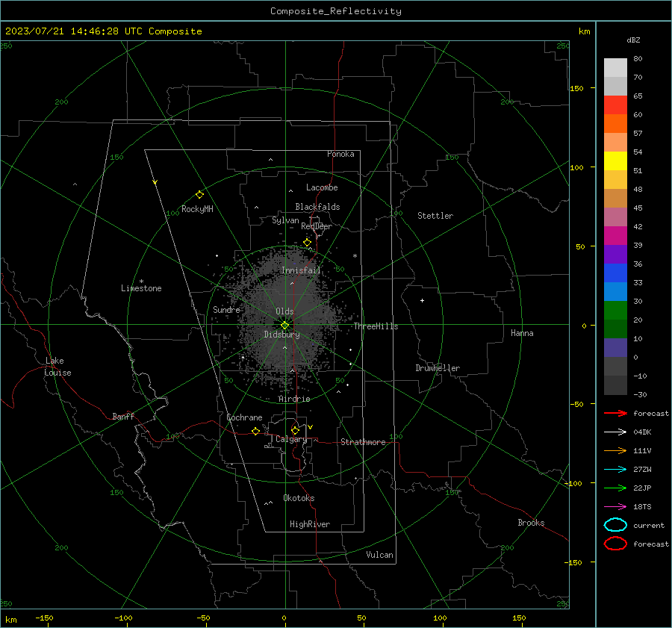Pick the magenta 39-42 dBZ color swatch
Screen dimensions: 672x628
point(615,236)
